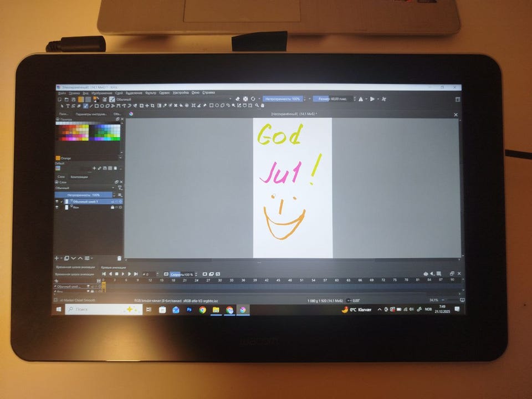Adjust the brush Непрозрачность slider
This screenshot has width=532, height=399.
[283, 99]
